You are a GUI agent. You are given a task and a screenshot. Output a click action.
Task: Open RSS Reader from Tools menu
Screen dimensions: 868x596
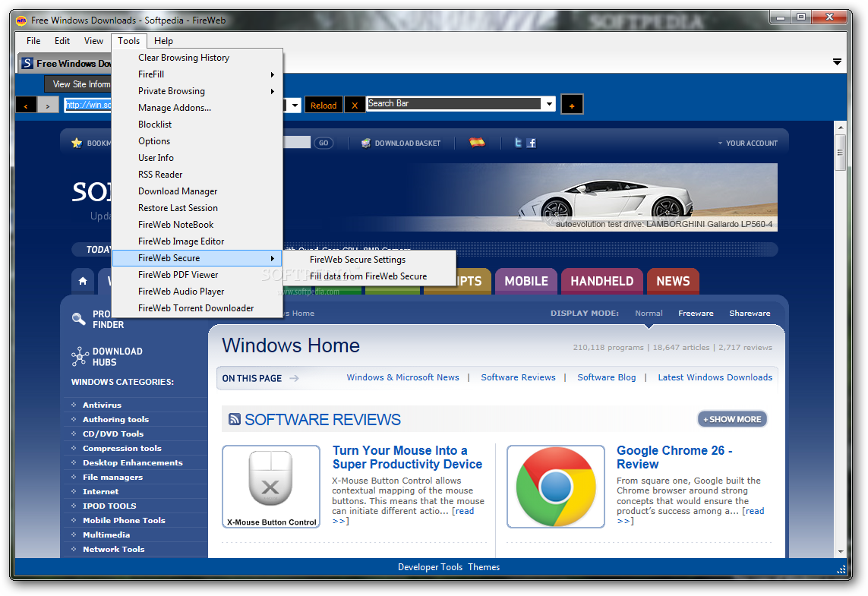point(197,175)
